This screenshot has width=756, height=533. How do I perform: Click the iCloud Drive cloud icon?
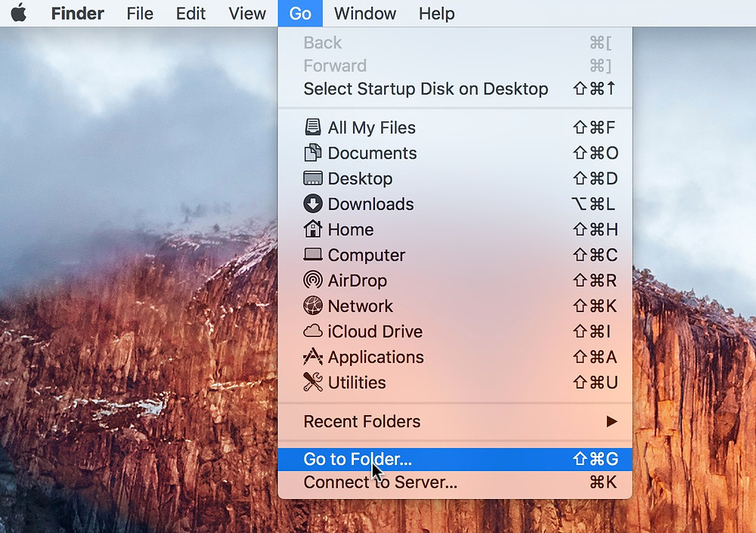[x=313, y=331]
